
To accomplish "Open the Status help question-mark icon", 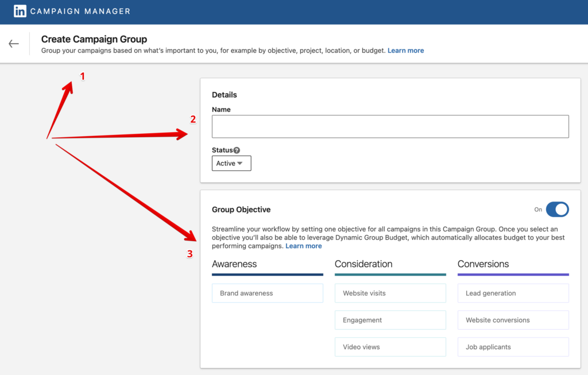I will 237,150.
